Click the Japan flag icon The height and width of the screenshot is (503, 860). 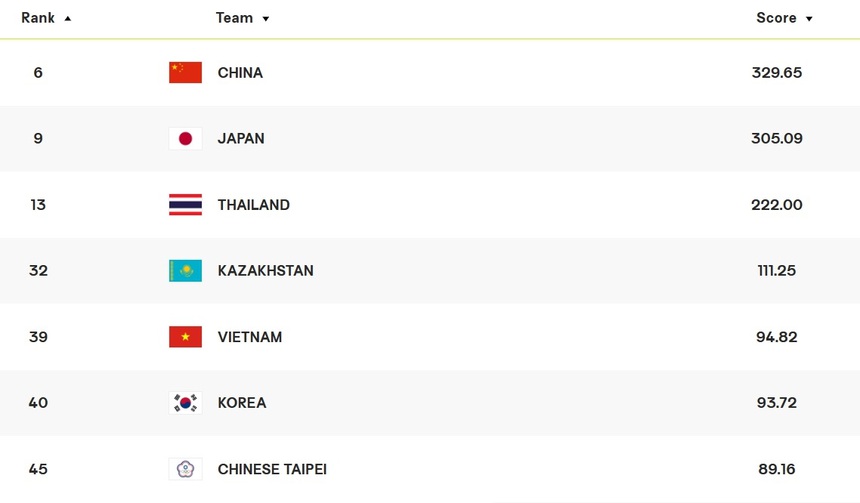click(x=185, y=139)
